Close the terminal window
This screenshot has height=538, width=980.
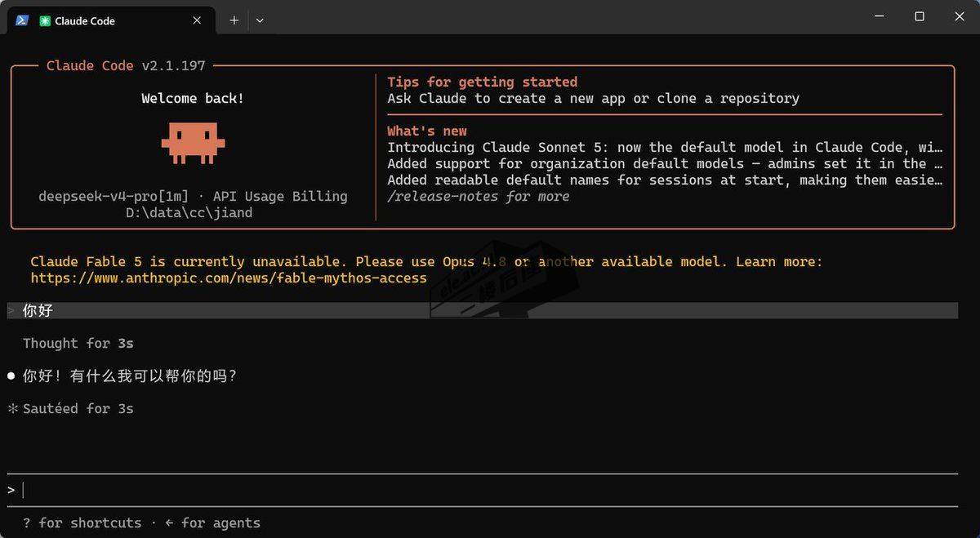coord(960,17)
